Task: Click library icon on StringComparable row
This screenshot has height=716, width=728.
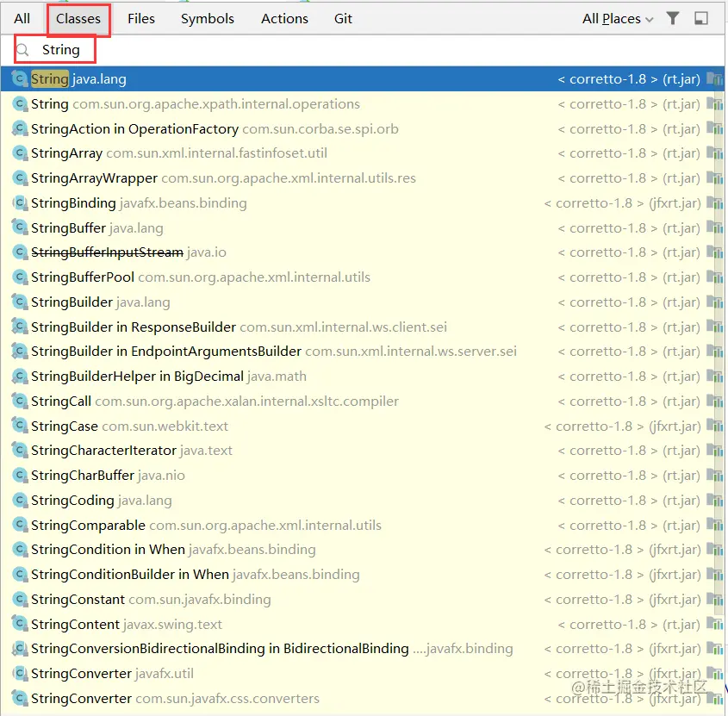Action: click(714, 526)
